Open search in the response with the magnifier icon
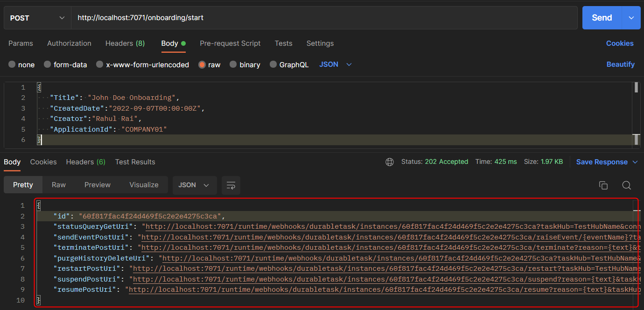 pyautogui.click(x=627, y=185)
